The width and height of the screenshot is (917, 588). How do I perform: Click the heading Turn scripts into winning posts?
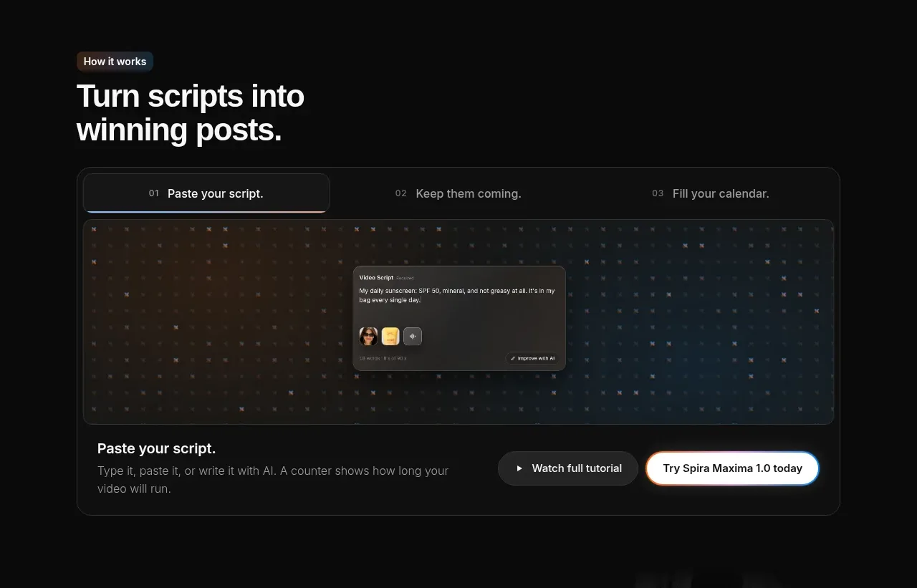click(191, 113)
